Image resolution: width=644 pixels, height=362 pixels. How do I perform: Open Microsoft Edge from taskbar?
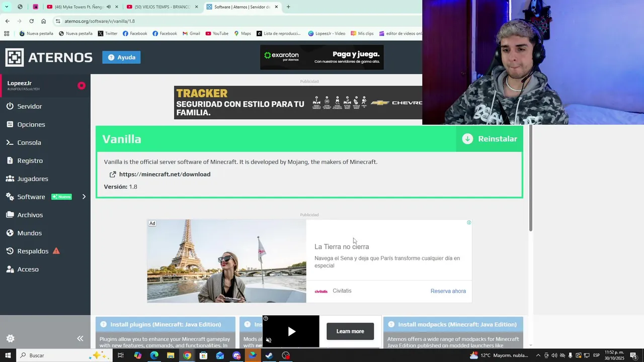coord(154,355)
